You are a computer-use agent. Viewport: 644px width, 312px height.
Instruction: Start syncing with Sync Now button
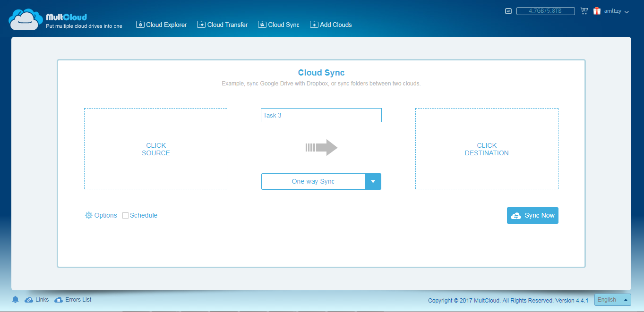pos(532,215)
